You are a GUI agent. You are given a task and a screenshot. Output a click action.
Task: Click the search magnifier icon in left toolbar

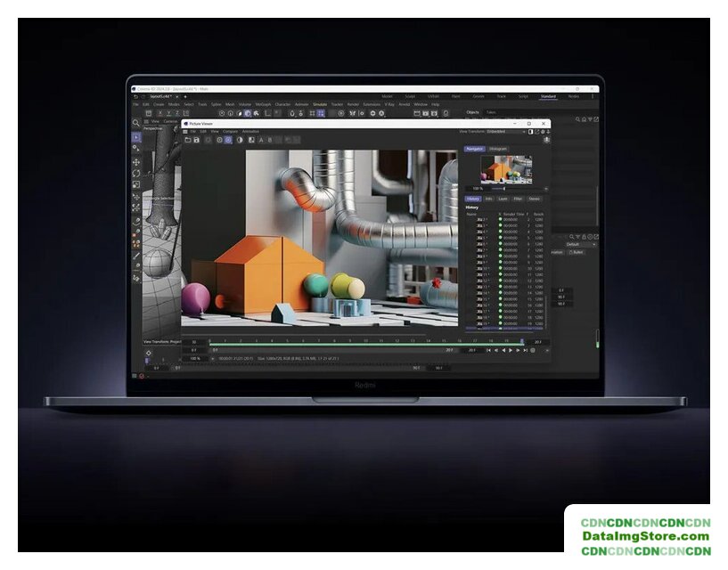[x=136, y=123]
